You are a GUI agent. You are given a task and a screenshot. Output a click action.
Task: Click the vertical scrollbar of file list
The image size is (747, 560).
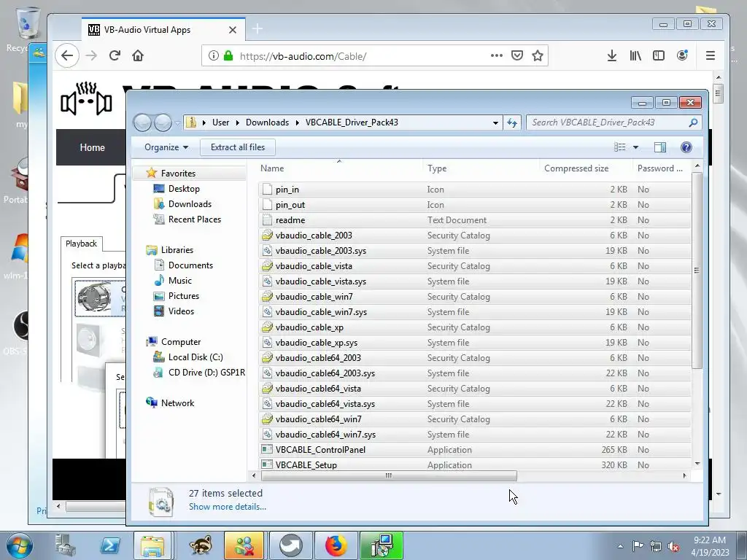(697, 271)
